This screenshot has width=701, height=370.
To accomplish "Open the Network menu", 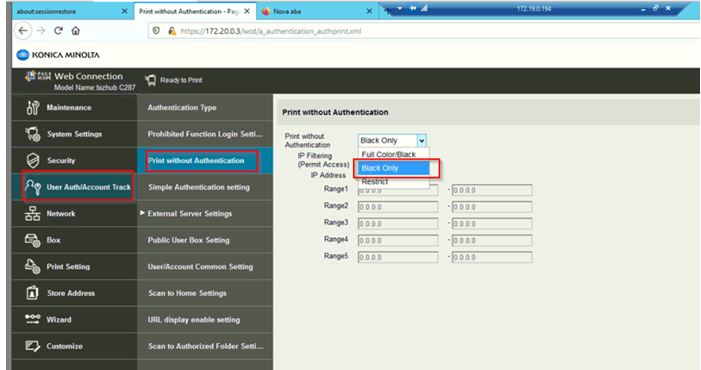I will click(61, 214).
